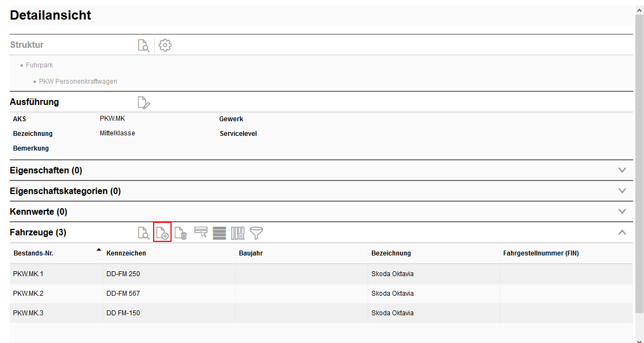This screenshot has height=343, width=644.
Task: Expand the Kennwerte section
Action: 622,211
